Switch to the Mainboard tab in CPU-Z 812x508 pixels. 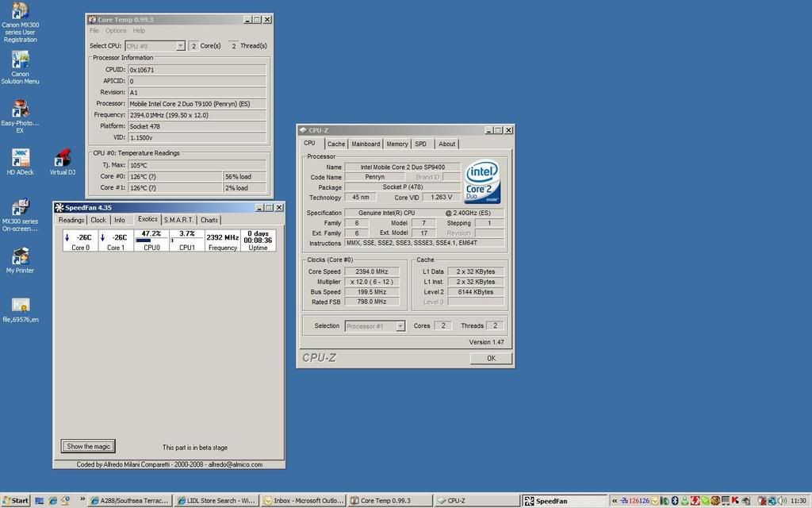[x=366, y=144]
